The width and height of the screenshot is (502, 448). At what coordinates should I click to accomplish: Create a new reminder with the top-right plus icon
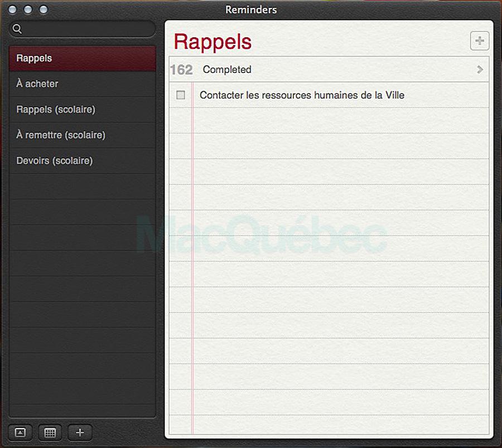point(480,41)
